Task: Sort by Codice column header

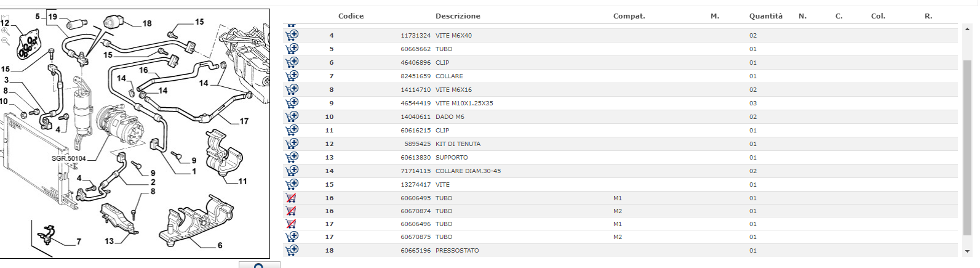Action: (351, 16)
